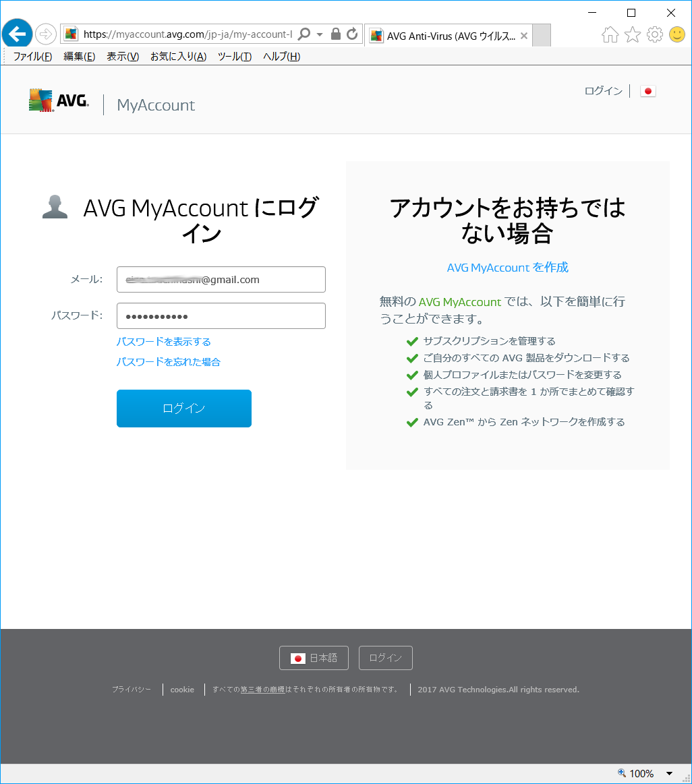Click the 2017 AVG Technologies copyright text
Image resolution: width=692 pixels, height=784 pixels.
(x=498, y=690)
